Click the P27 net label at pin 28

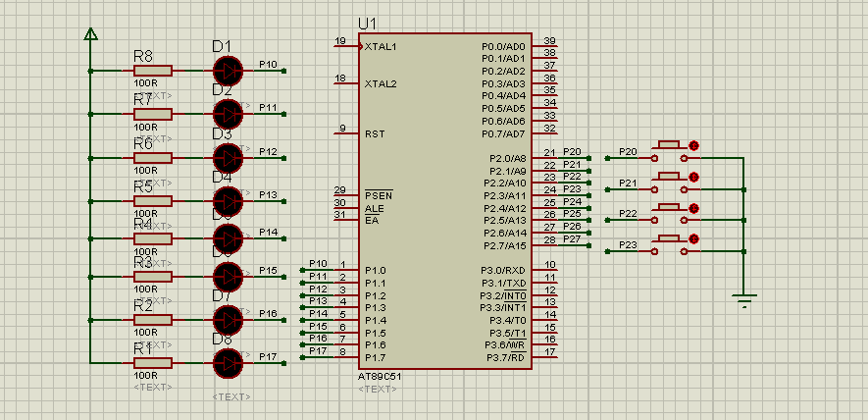pos(572,238)
